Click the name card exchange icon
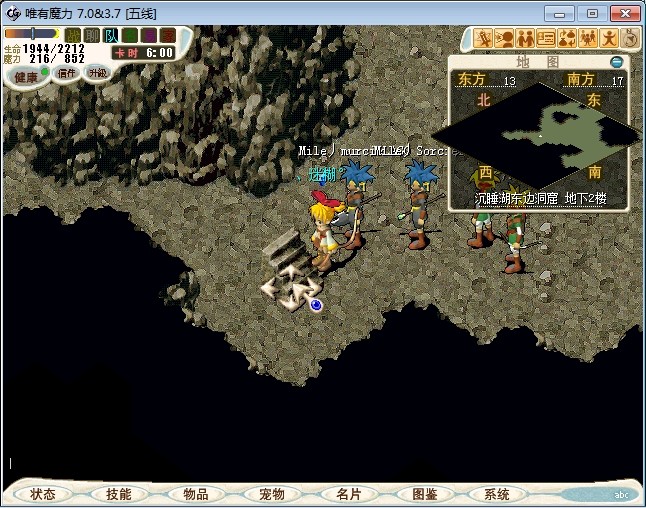 [x=546, y=38]
